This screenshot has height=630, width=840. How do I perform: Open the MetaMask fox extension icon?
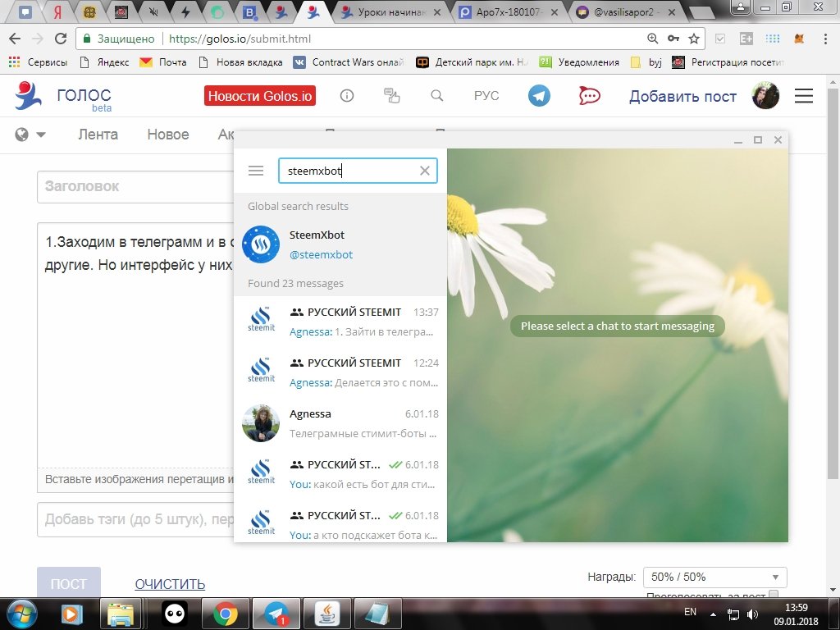[799, 39]
